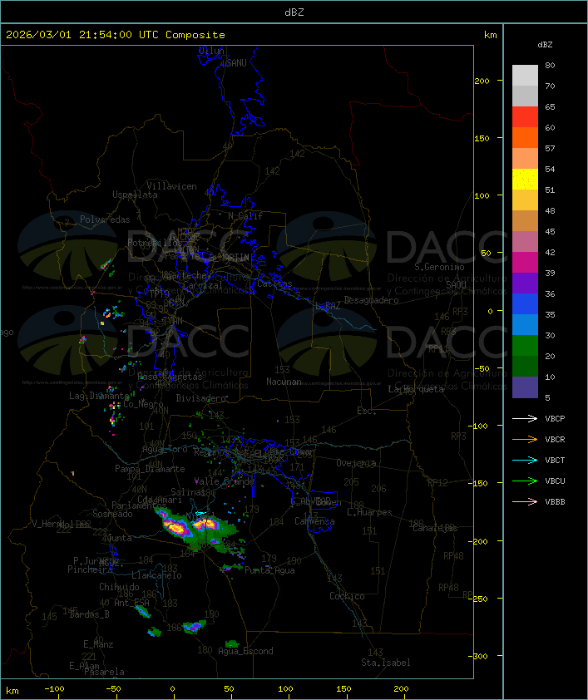Pick the magenta 42-39 dBZ swatch
The height and width of the screenshot is (700, 588).
click(525, 262)
